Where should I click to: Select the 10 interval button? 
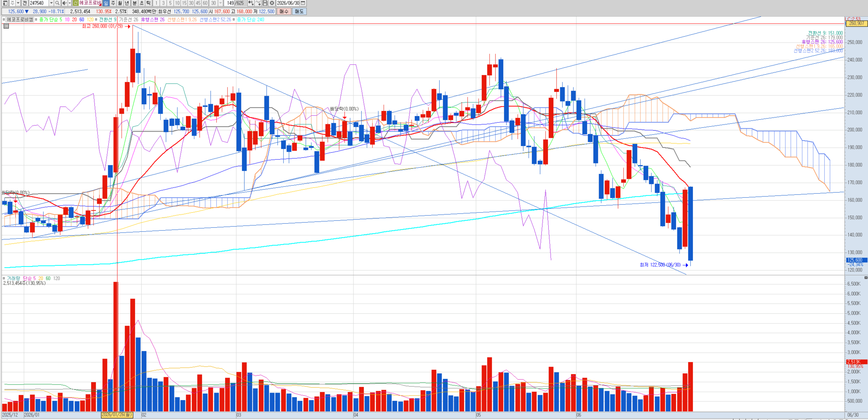click(x=177, y=3)
